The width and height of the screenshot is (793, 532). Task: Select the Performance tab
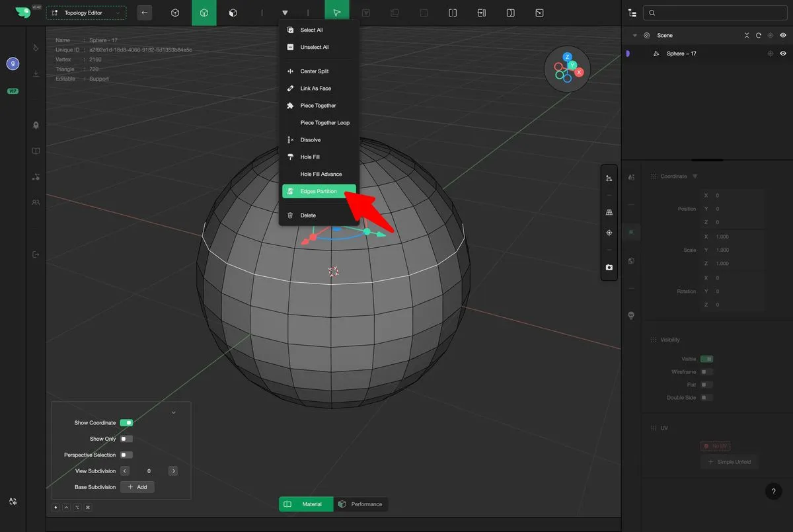pyautogui.click(x=360, y=504)
